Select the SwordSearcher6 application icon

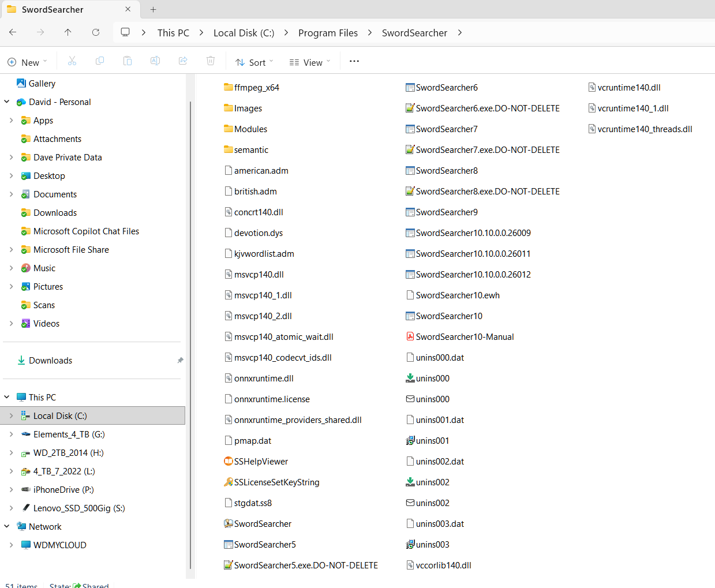click(x=410, y=87)
